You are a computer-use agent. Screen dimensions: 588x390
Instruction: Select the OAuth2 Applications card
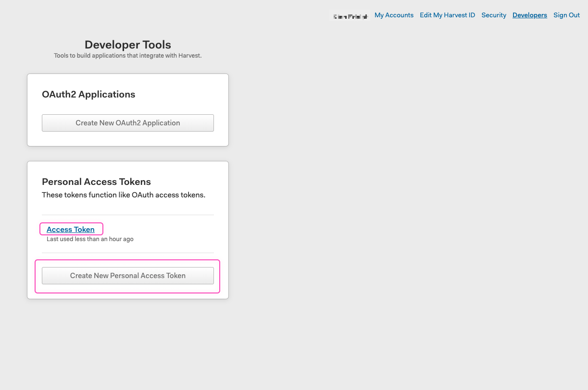(x=127, y=110)
